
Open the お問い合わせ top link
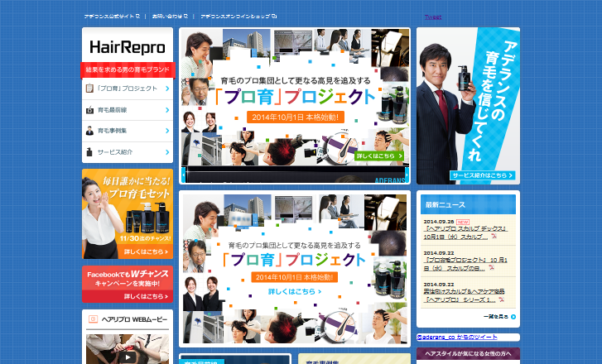click(x=167, y=16)
